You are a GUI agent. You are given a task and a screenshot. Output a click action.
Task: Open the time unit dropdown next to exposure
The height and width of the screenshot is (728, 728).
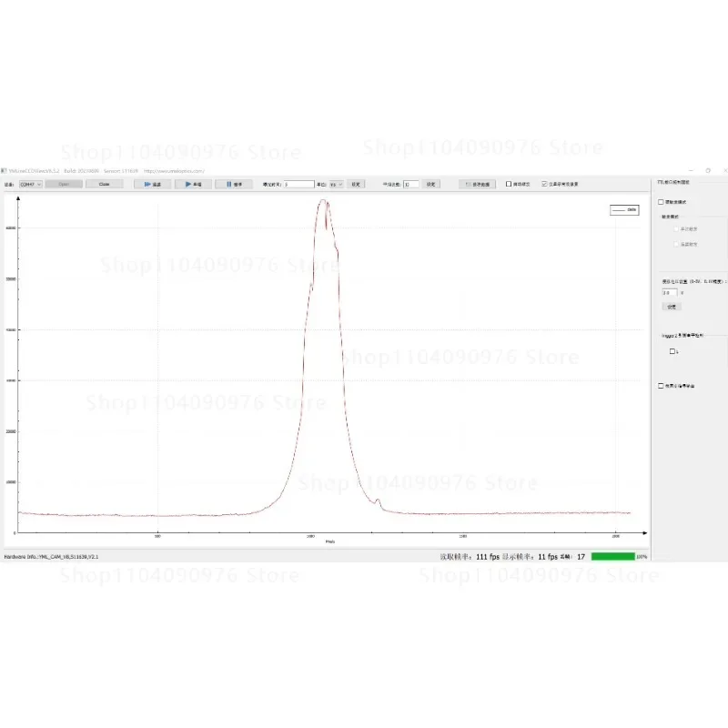click(336, 185)
